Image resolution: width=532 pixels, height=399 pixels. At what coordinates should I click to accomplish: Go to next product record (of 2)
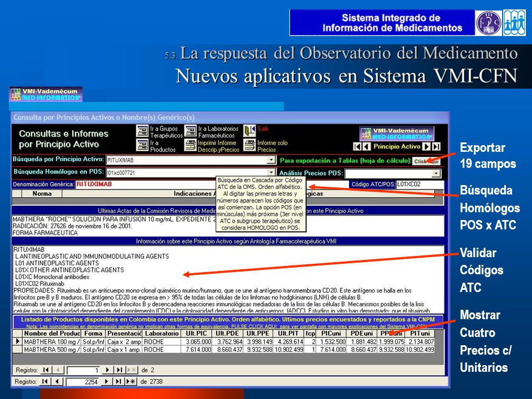[x=107, y=370]
